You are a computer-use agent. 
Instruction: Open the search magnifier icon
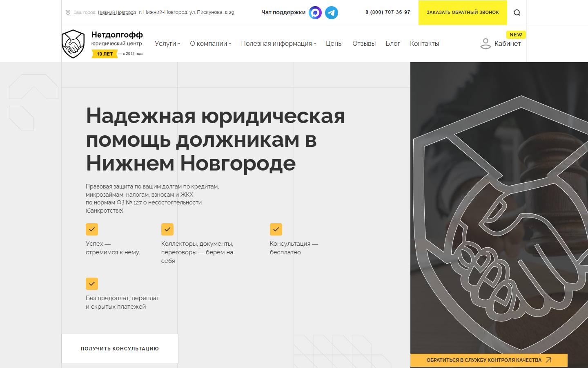tap(517, 13)
